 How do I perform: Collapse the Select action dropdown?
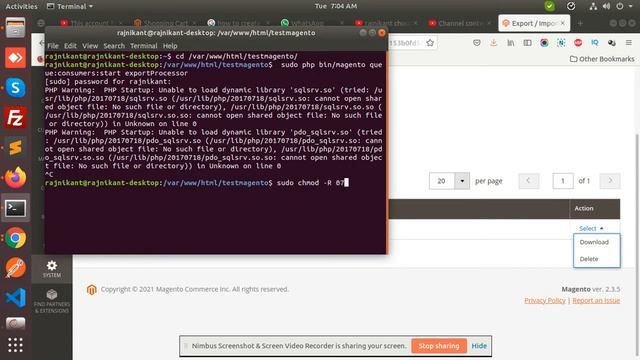click(591, 228)
